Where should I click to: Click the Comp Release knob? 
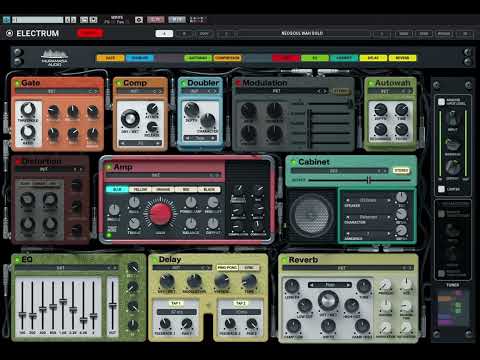click(x=152, y=127)
